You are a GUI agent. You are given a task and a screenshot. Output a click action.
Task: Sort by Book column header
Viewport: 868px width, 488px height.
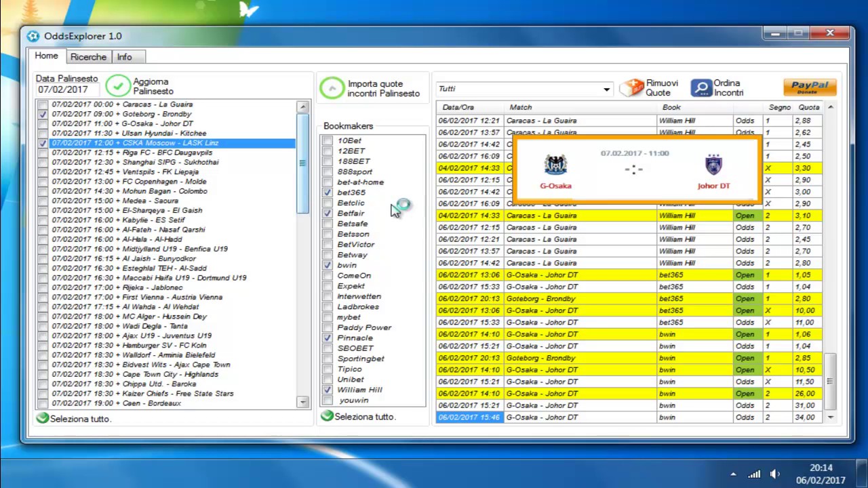695,107
